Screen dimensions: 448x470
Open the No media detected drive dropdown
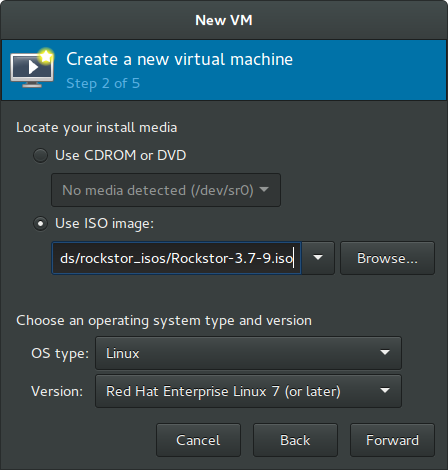pyautogui.click(x=166, y=190)
